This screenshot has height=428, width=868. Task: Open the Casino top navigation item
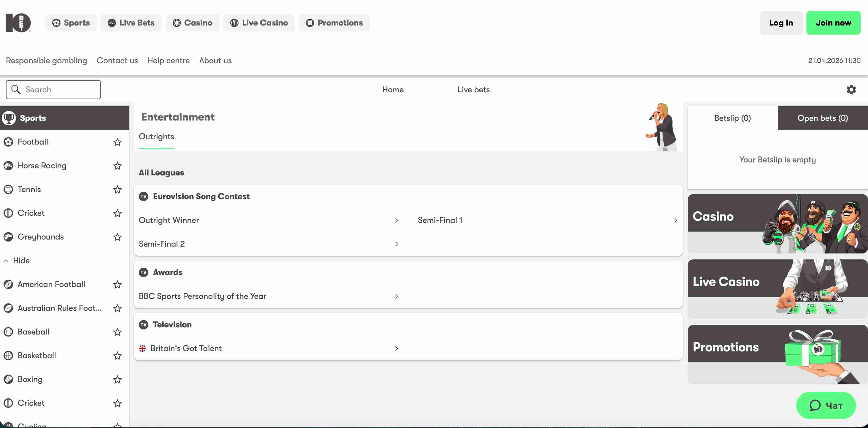tap(193, 23)
